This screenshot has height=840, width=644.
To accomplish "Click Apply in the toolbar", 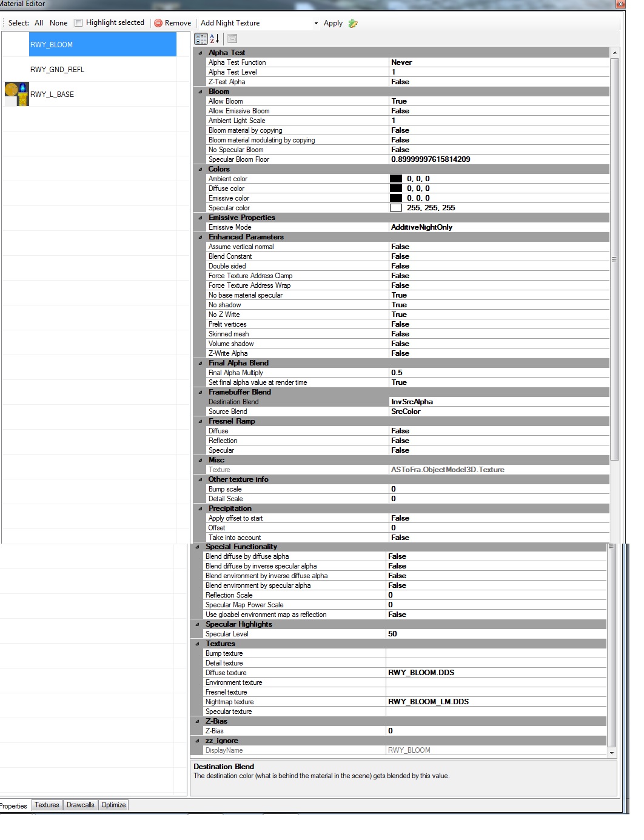I will coord(333,23).
